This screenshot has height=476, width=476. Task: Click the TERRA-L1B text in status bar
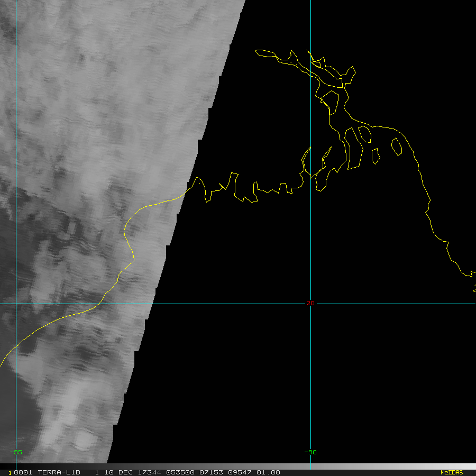point(59,472)
